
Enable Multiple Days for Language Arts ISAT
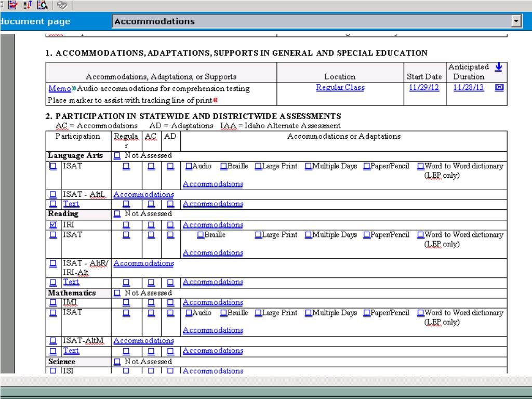click(x=309, y=166)
